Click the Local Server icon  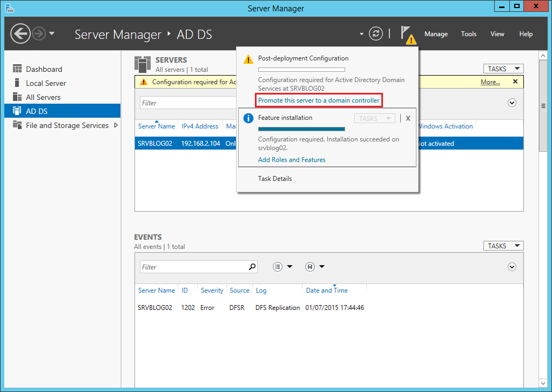tap(17, 83)
